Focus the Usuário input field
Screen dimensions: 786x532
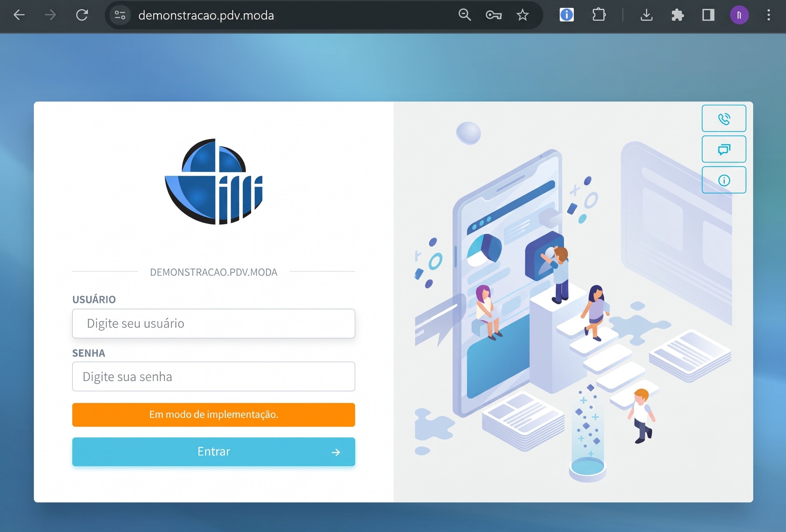214,323
